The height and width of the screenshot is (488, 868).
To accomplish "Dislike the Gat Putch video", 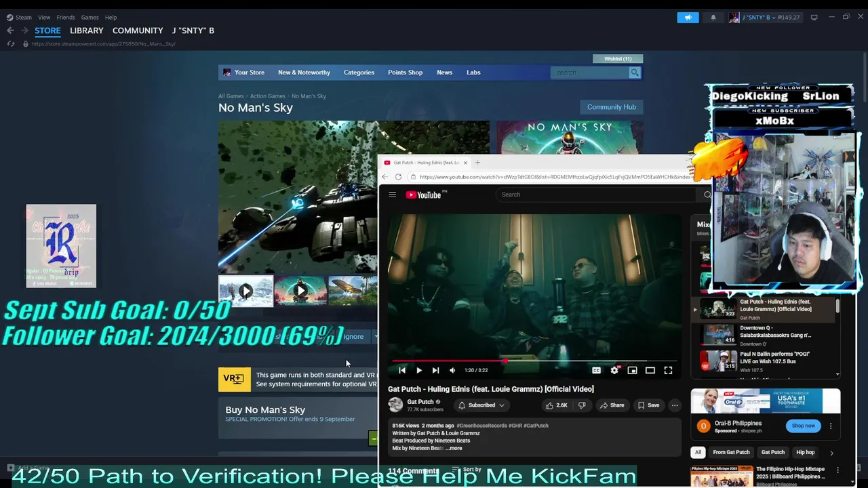I will pyautogui.click(x=582, y=405).
